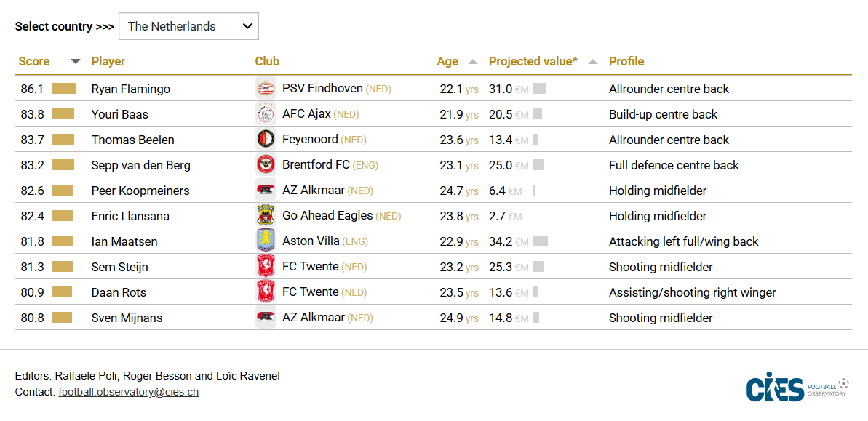This screenshot has height=421, width=868.
Task: Click the Feyenoord club crest
Action: [x=266, y=140]
